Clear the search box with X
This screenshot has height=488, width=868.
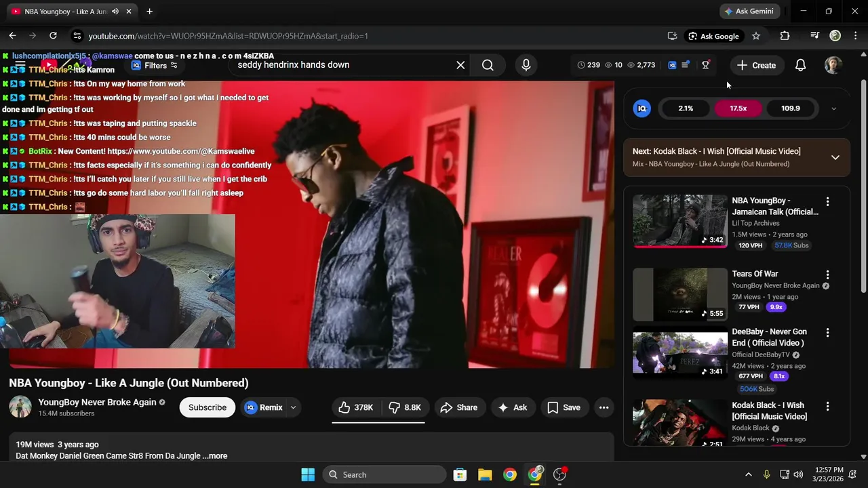(x=460, y=65)
